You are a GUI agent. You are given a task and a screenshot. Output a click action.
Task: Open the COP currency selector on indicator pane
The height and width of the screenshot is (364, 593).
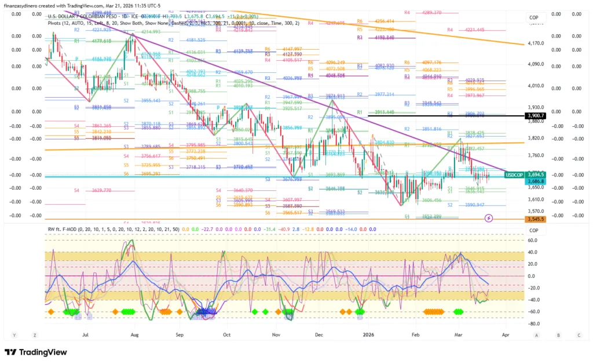[x=533, y=230]
